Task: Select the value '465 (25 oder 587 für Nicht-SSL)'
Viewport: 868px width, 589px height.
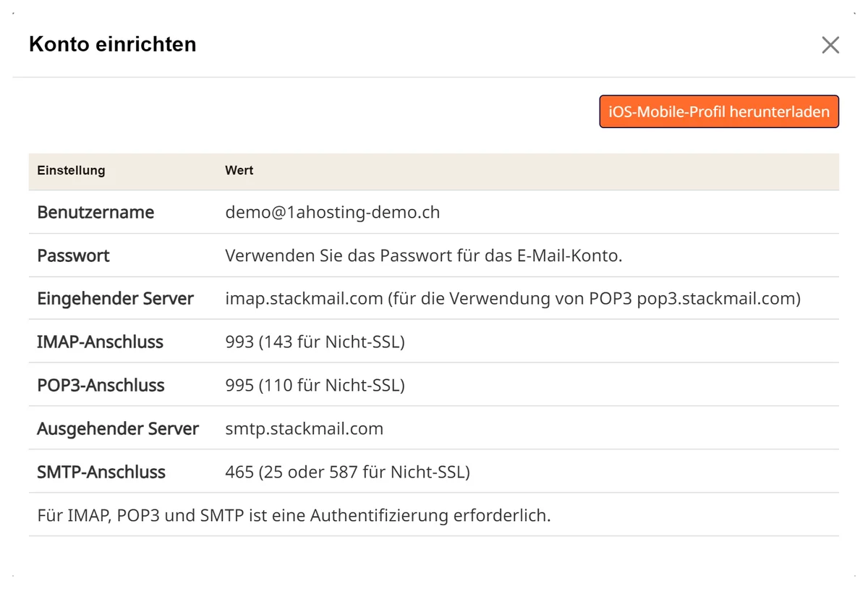Action: pyautogui.click(x=348, y=472)
